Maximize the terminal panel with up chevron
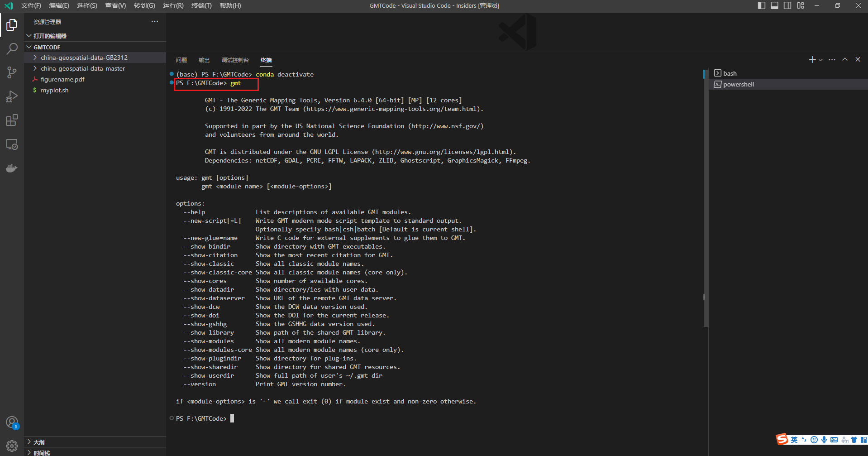This screenshot has width=868, height=456. pos(845,60)
